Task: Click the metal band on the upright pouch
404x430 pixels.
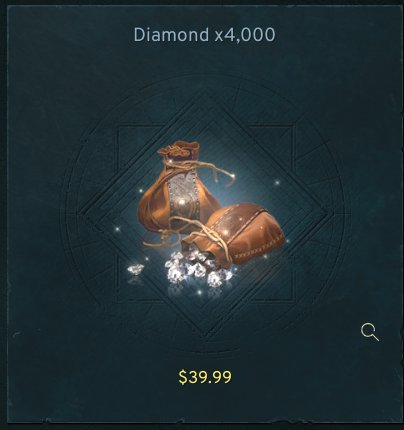Action: [183, 200]
